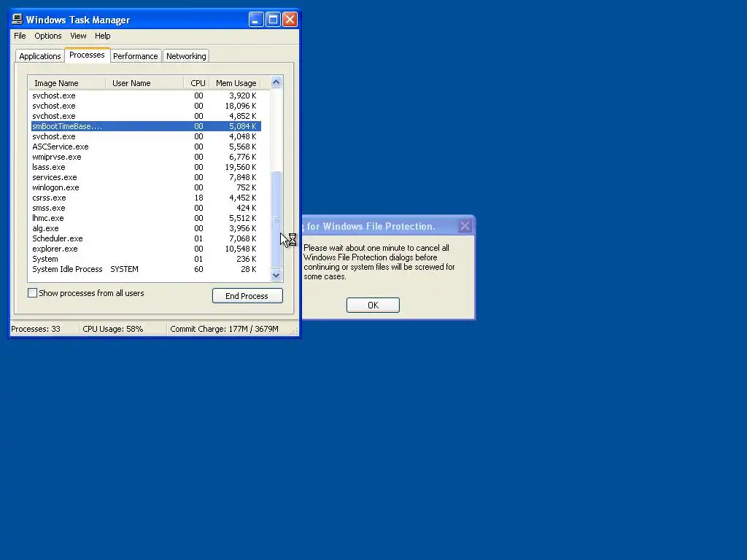Switch to the Networking tab
The image size is (747, 560).
tap(186, 56)
